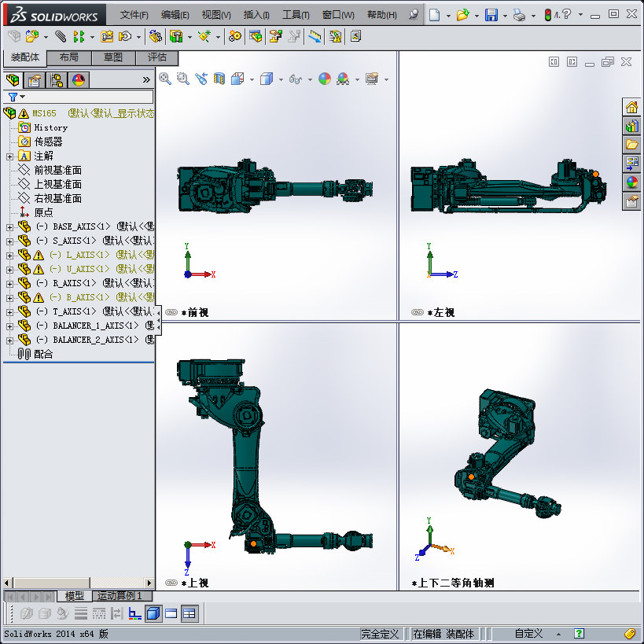Image resolution: width=644 pixels, height=644 pixels.
Task: Click the Save disk icon
Action: 491,15
